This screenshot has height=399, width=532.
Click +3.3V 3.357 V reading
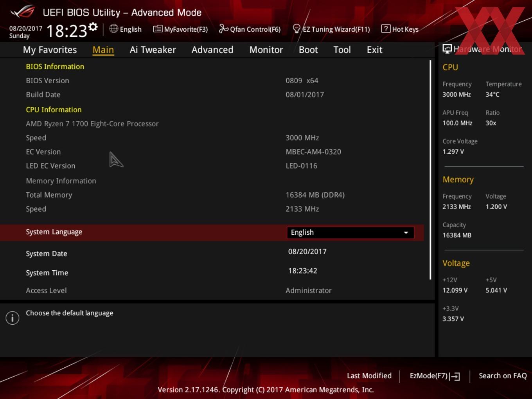click(453, 319)
